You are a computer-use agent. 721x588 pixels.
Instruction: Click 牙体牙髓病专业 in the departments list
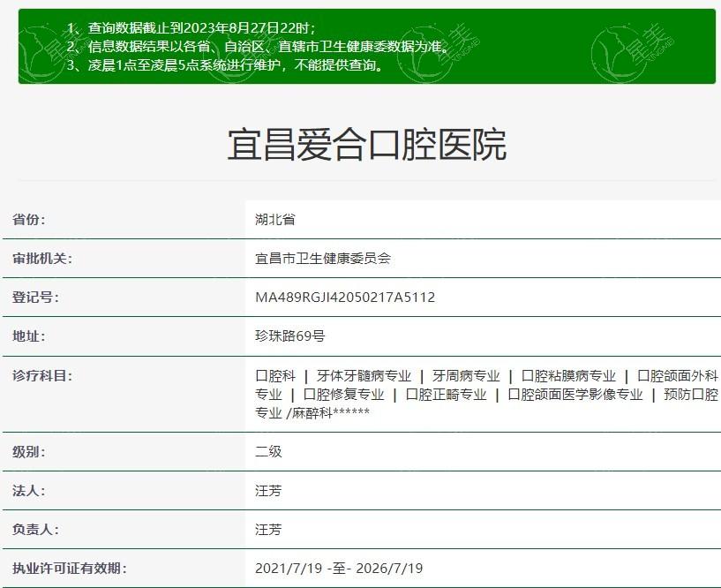click(x=364, y=375)
